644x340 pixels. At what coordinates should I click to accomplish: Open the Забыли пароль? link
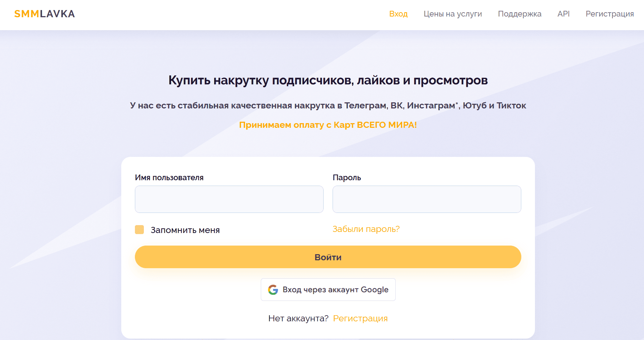point(366,229)
